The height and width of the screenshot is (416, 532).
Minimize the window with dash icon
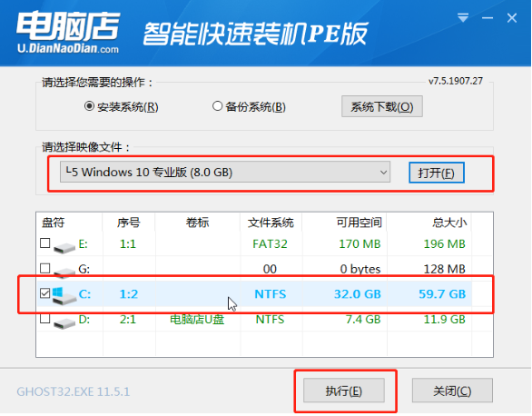click(488, 17)
